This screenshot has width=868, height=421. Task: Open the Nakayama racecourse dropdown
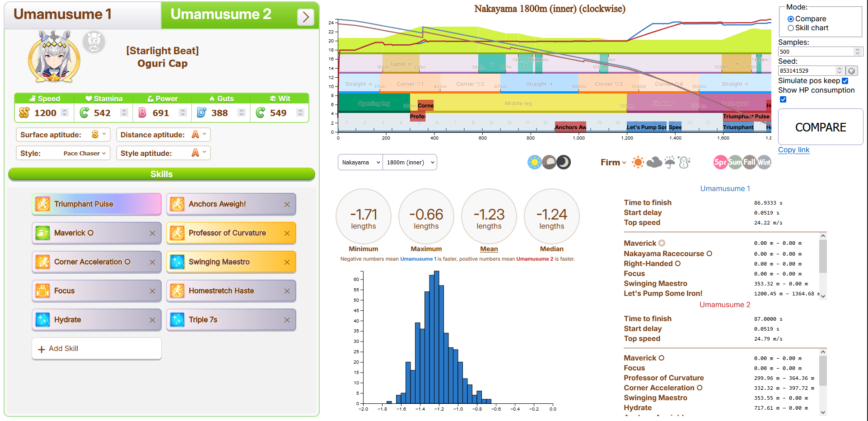click(360, 163)
